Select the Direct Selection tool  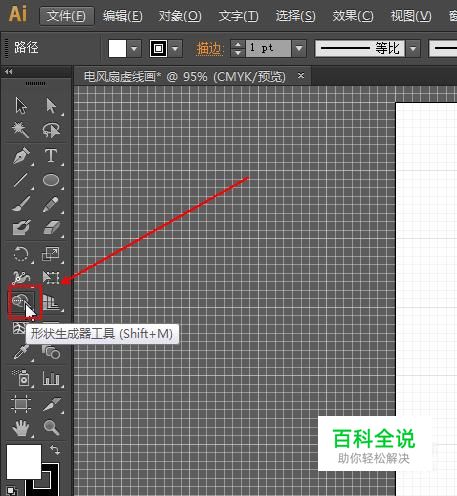tap(51, 106)
